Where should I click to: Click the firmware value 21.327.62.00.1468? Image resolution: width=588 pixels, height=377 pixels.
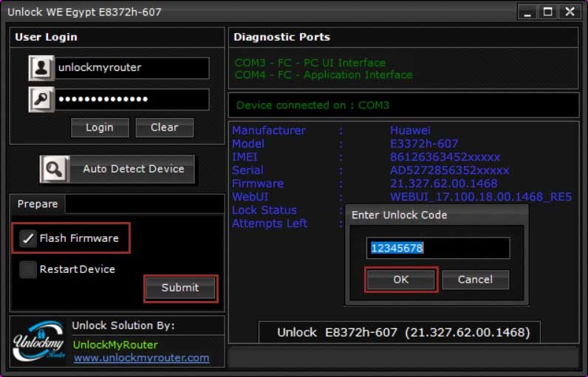coord(444,184)
